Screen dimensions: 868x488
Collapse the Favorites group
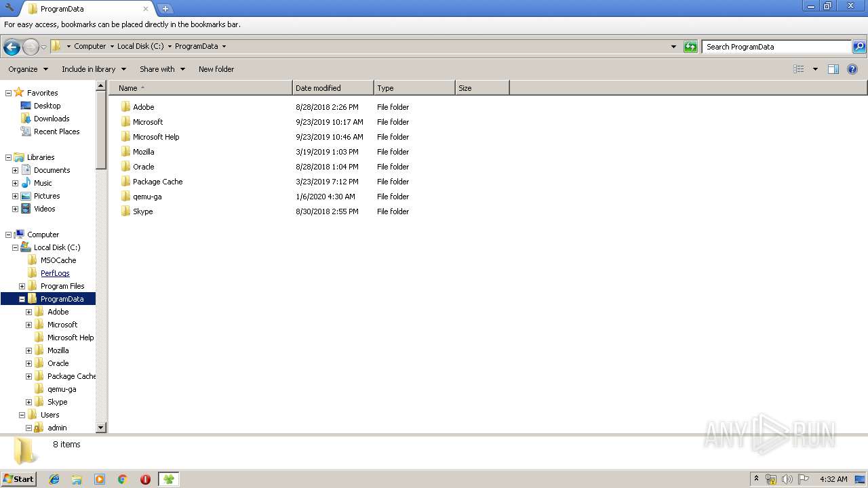[8, 93]
